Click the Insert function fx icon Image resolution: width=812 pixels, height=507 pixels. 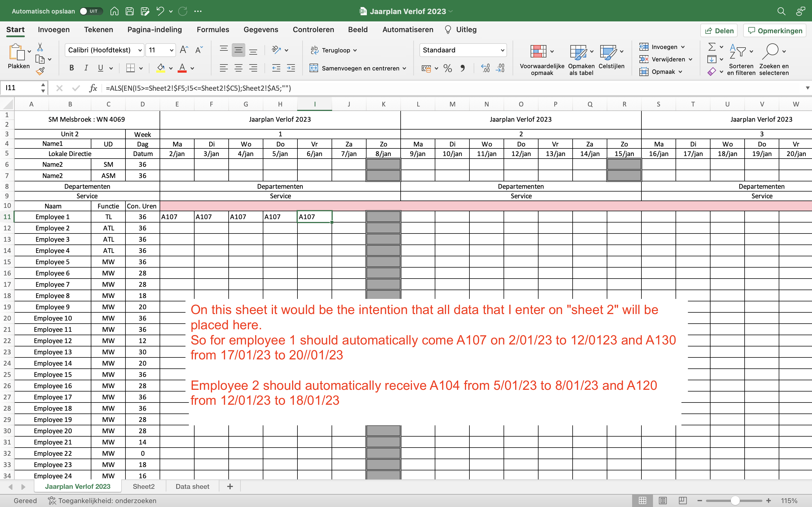click(x=93, y=88)
